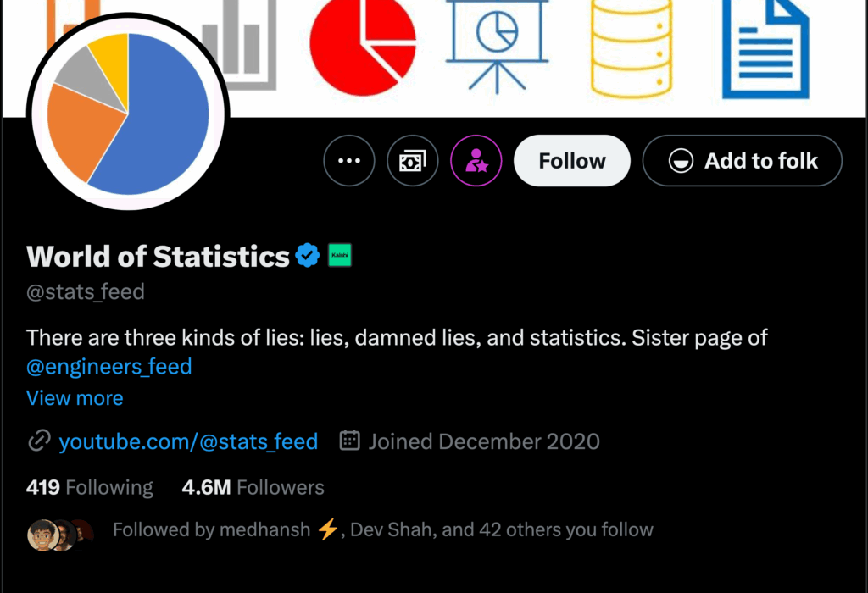868x593 pixels.
Task: Click the blue verified checkmark badge
Action: tap(308, 255)
